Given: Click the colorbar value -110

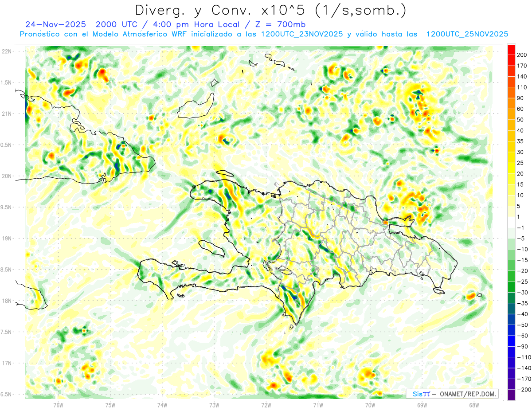Looking at the screenshot, I should pos(524,357).
